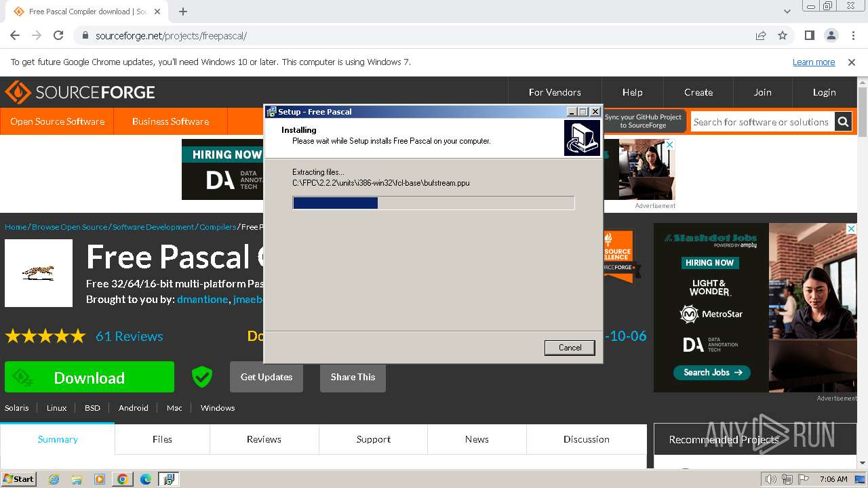Open the 61 Reviews link

[130, 336]
